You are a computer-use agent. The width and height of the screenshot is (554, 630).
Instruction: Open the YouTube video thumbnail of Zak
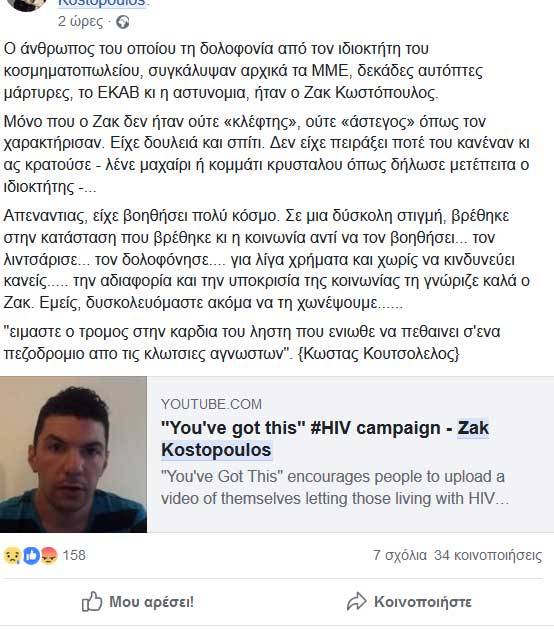[74, 454]
